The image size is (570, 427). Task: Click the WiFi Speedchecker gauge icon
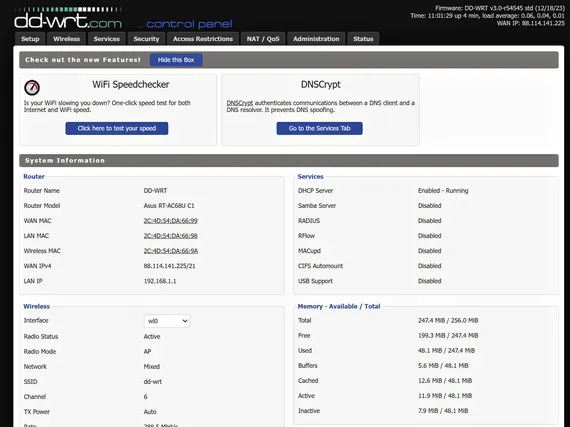click(x=32, y=88)
